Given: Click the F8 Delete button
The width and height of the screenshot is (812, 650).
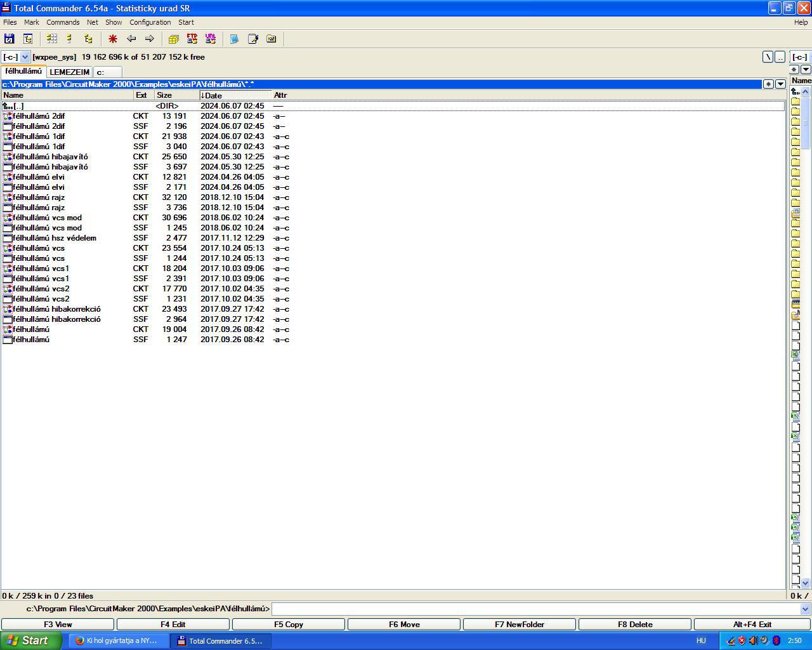Looking at the screenshot, I should tap(635, 625).
